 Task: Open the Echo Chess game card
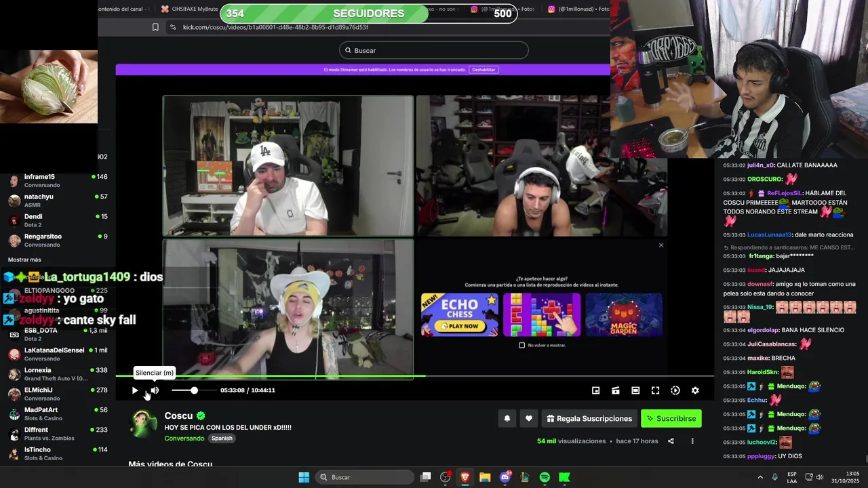click(x=460, y=314)
